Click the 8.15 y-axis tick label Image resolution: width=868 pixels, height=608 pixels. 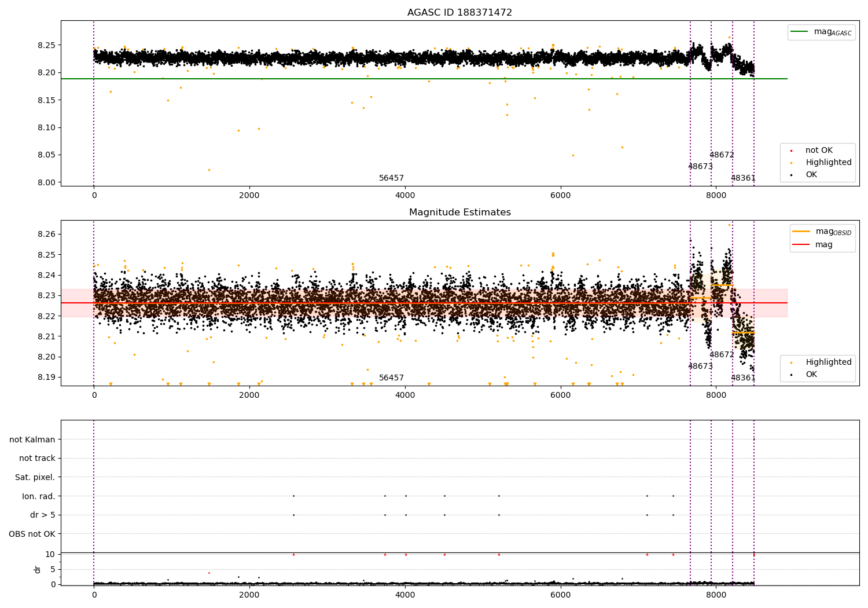point(46,100)
